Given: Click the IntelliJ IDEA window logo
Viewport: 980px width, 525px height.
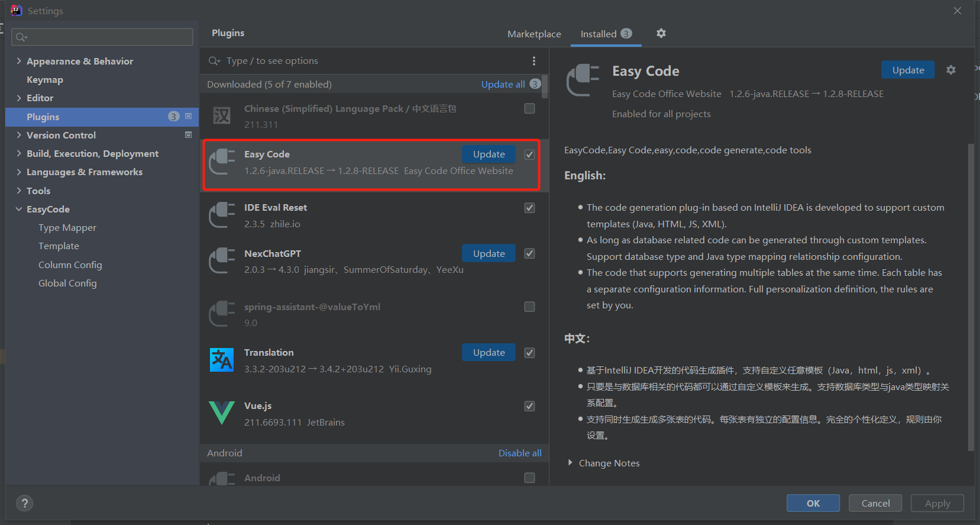Looking at the screenshot, I should [x=16, y=11].
